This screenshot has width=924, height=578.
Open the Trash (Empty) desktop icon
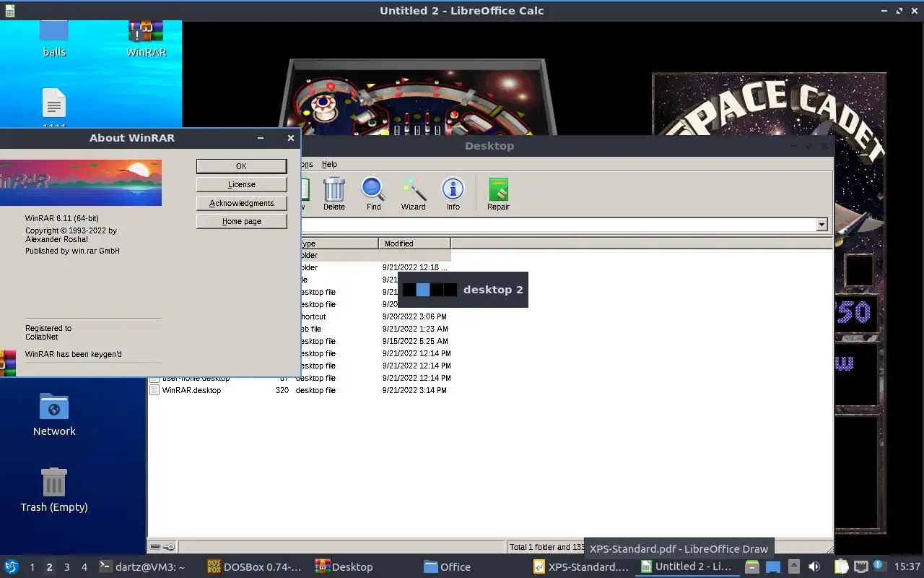tap(54, 483)
